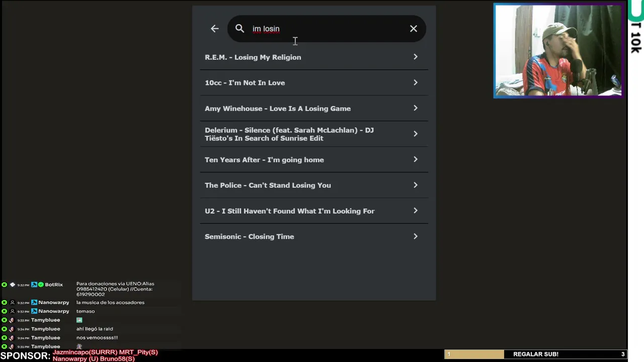
Task: Click sponsor names Nanowarpy (U) Bruno58(S)
Action: [x=94, y=359]
